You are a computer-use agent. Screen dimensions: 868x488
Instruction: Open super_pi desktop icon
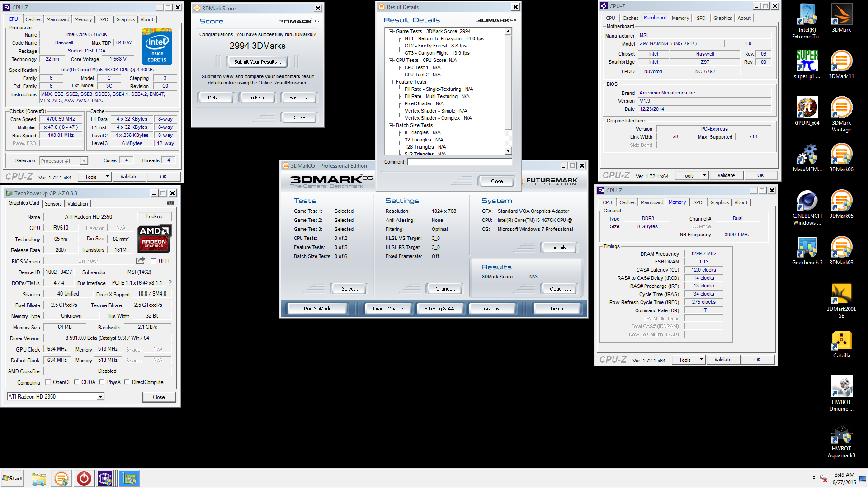click(x=807, y=65)
